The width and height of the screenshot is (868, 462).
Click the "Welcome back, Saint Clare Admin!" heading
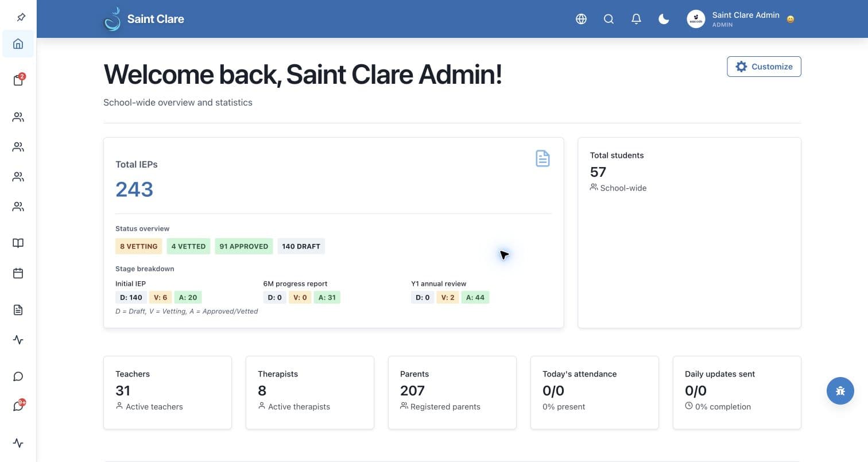(x=303, y=75)
